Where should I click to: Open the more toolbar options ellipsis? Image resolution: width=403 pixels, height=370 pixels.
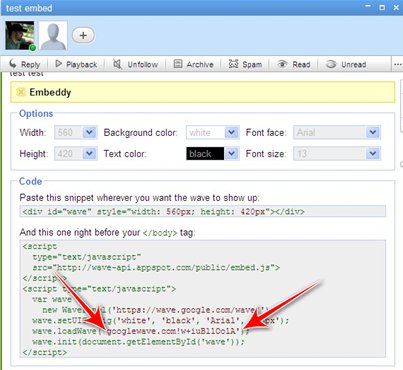click(397, 64)
